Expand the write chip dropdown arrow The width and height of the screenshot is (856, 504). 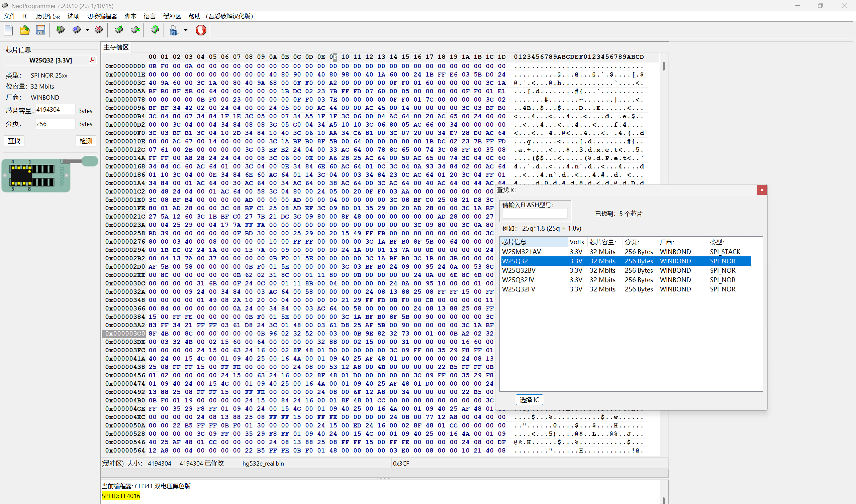(x=87, y=30)
